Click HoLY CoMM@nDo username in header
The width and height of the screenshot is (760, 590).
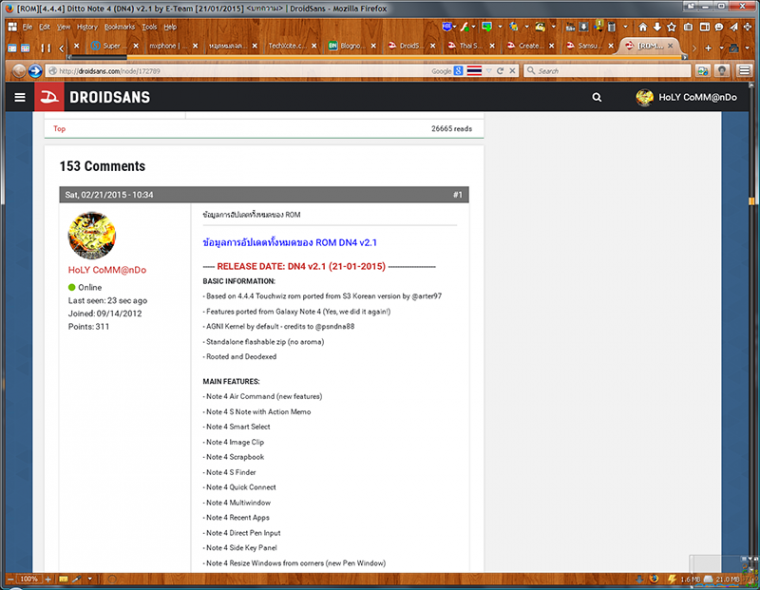point(697,97)
